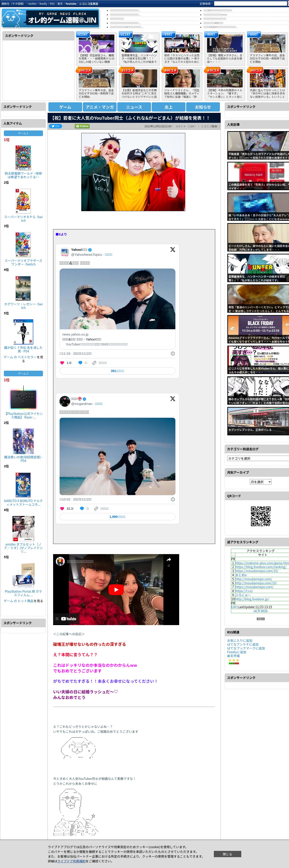The image size is (289, 868).
Task: Click the 記事検索 search input field
Action: [250, 4]
